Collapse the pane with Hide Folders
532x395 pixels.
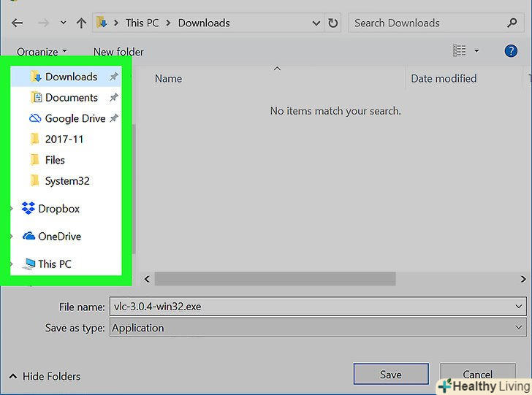click(45, 376)
